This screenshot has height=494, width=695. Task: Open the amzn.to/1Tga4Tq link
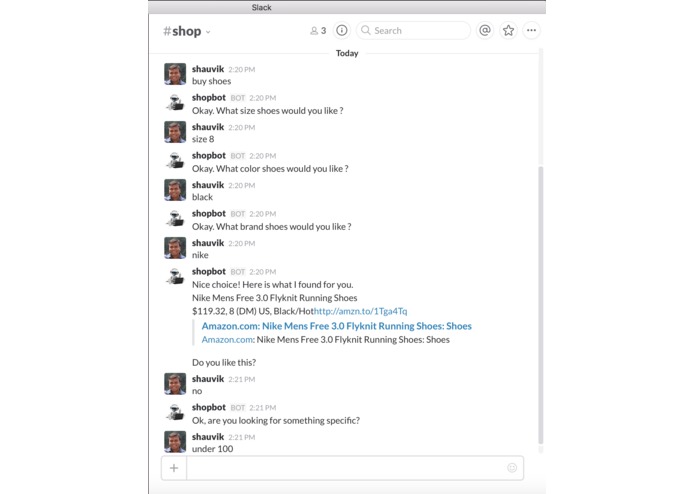click(x=360, y=311)
